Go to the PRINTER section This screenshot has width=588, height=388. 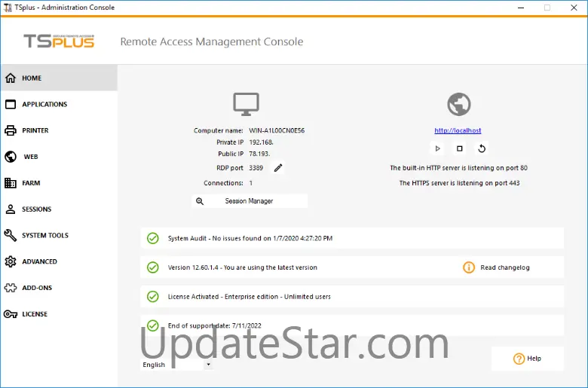click(x=60, y=130)
